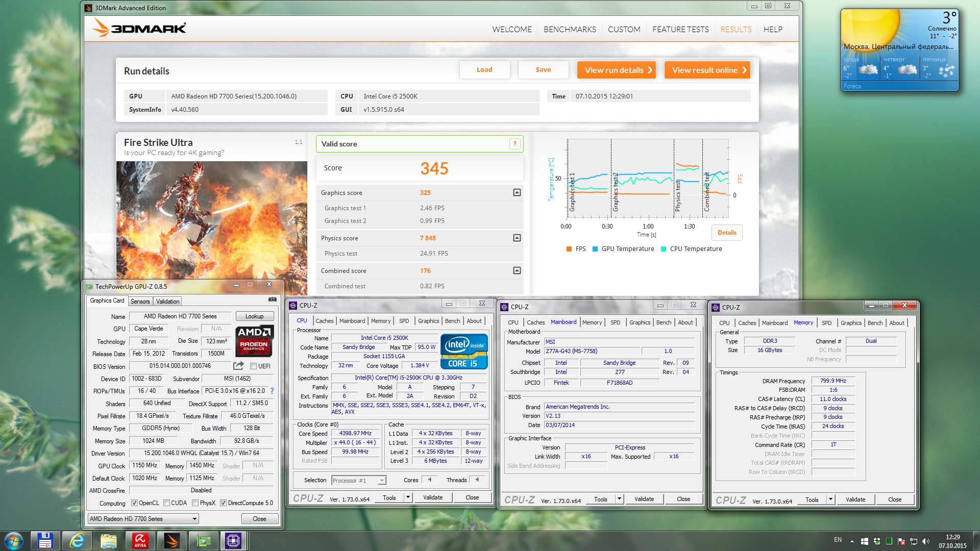The height and width of the screenshot is (551, 980).
Task: Open the BENCHMARKS menu in 3DMark
Action: 570,30
